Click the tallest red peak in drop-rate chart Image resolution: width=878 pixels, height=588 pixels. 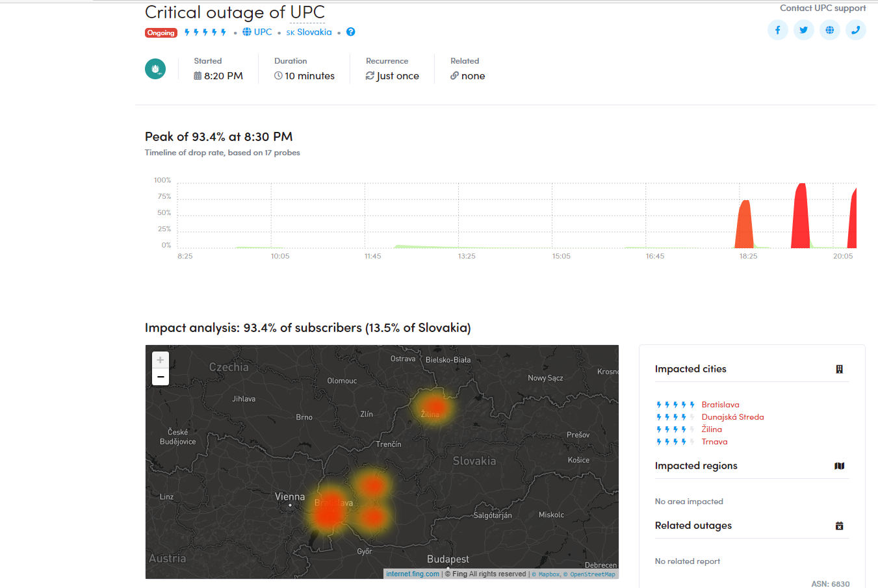[801, 216]
